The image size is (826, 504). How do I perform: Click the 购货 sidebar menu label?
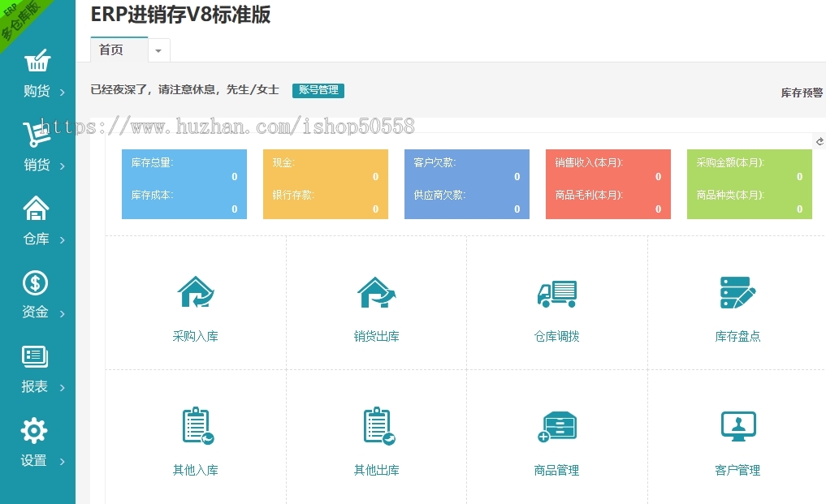pos(37,91)
